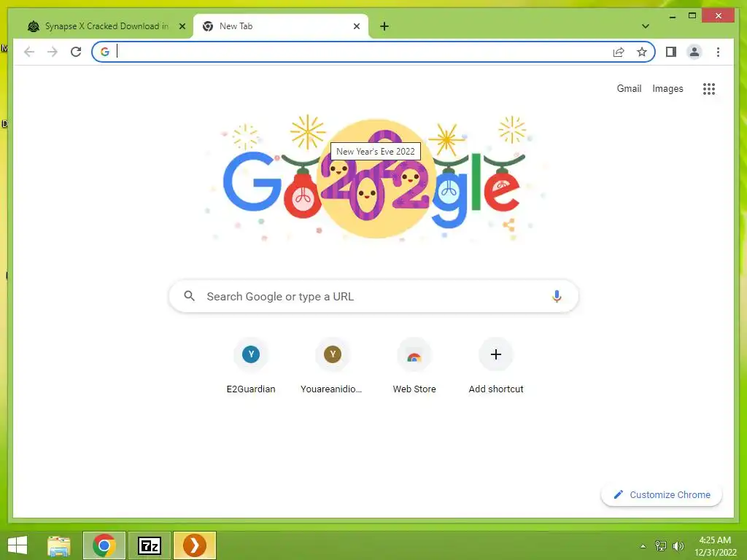Screen dimensions: 747x560
Task: Click the volume speaker tray icon
Action: (678, 546)
